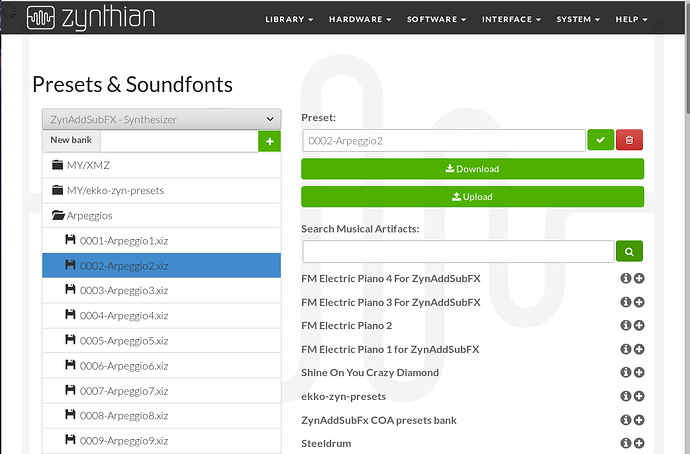Click the Download button
This screenshot has width=690, height=454.
coord(472,169)
